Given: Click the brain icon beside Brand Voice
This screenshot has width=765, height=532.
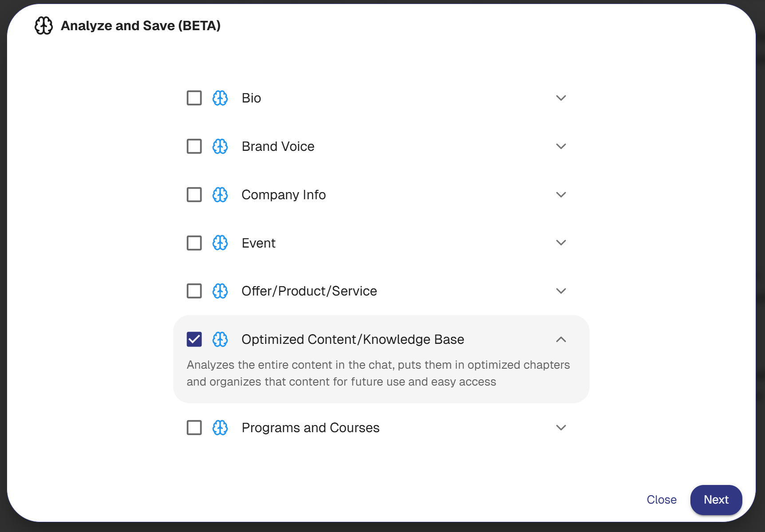Looking at the screenshot, I should point(220,146).
